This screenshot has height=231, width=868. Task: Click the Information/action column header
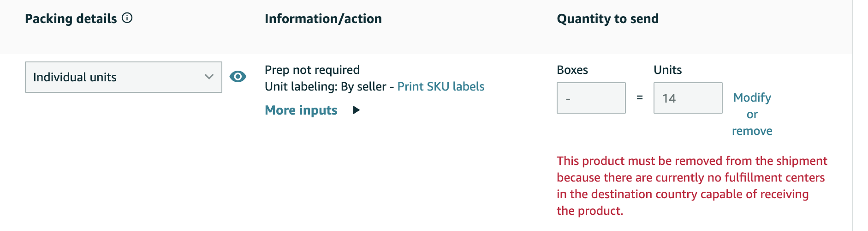point(323,18)
